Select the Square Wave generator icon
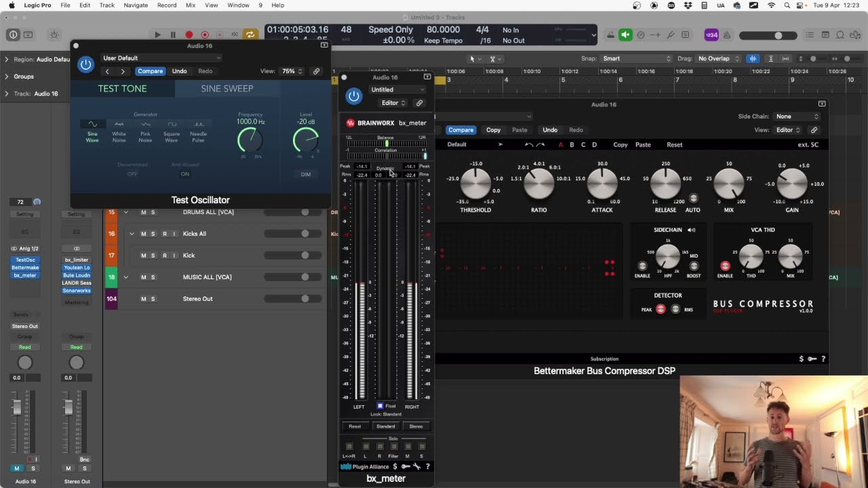The image size is (868, 488). (x=172, y=124)
